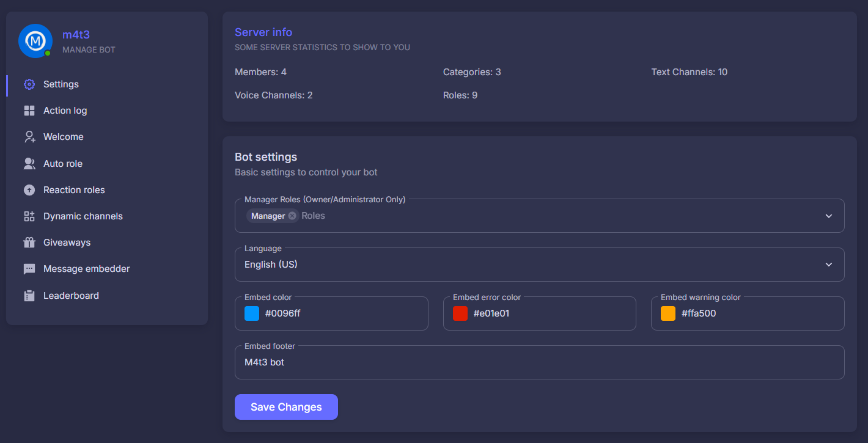This screenshot has height=443, width=868.
Task: Click the Welcome user-plus icon
Action: (x=29, y=137)
